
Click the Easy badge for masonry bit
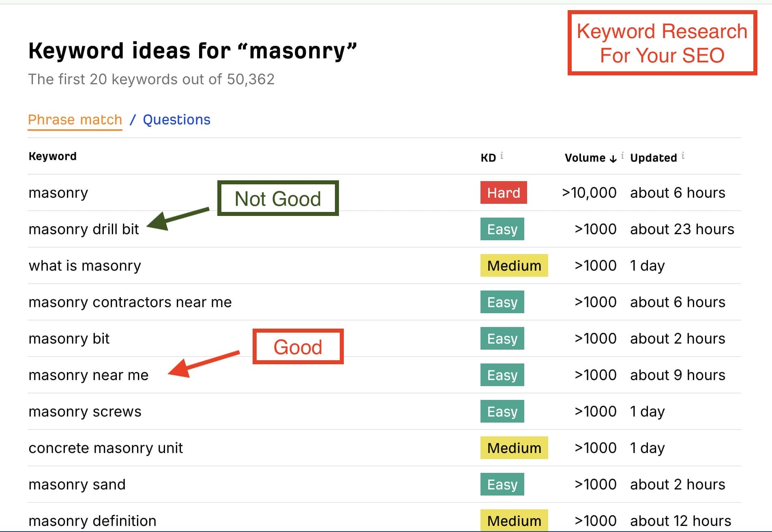click(502, 338)
